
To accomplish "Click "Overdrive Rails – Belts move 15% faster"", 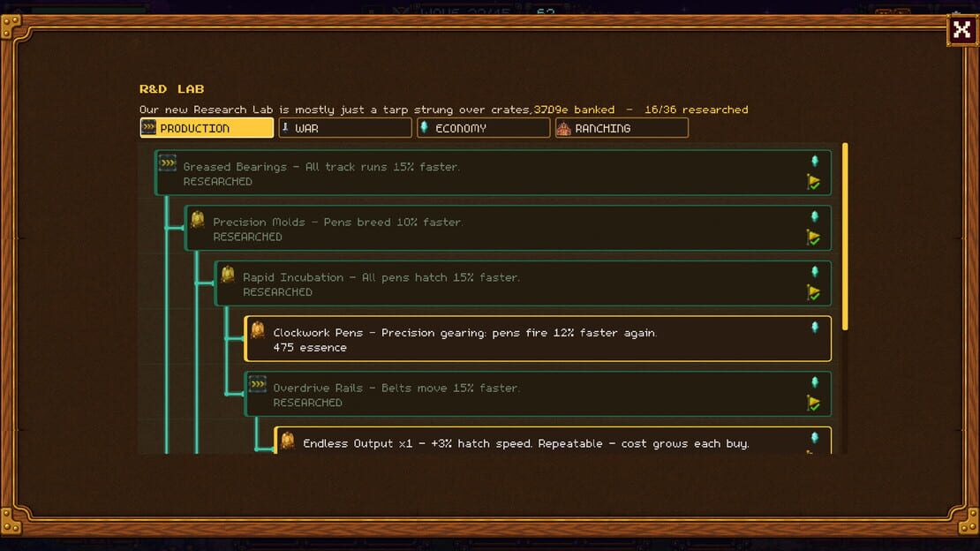I will tap(396, 388).
